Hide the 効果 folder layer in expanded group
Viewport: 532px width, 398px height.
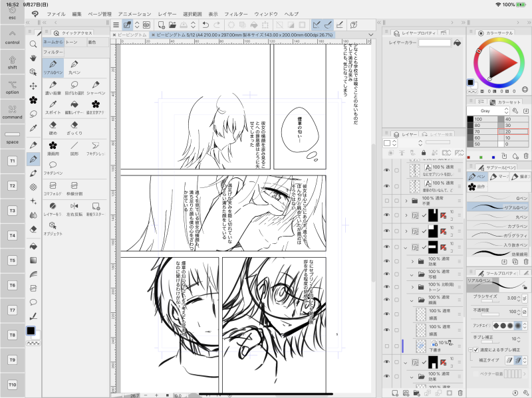point(386,261)
